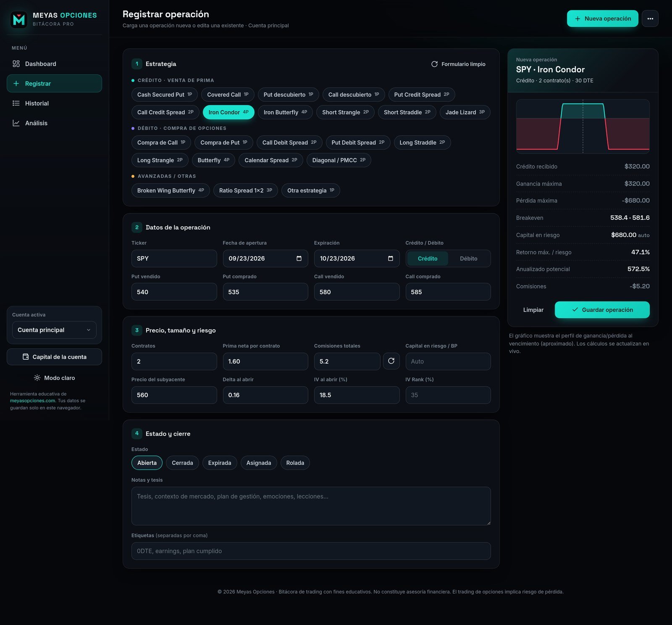Click the Dashboard grid icon
The image size is (672, 625).
[16, 64]
